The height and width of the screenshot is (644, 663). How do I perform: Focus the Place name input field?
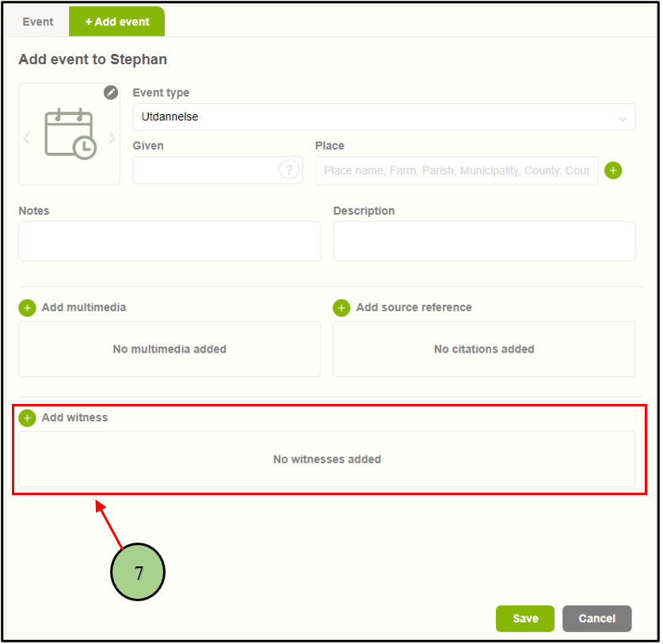(456, 170)
